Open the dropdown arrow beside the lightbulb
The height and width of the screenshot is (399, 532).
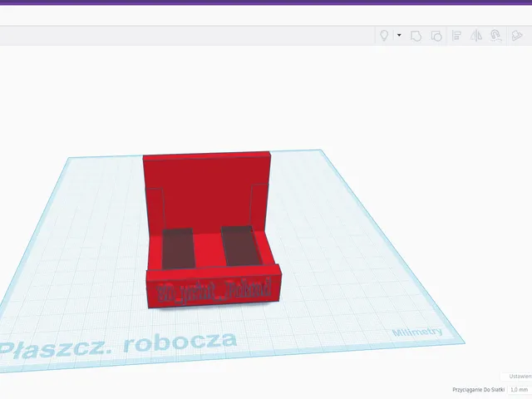[399, 35]
